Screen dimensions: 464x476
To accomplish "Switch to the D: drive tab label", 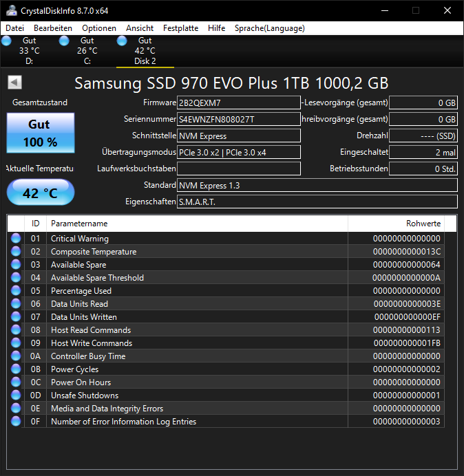I will tap(29, 61).
